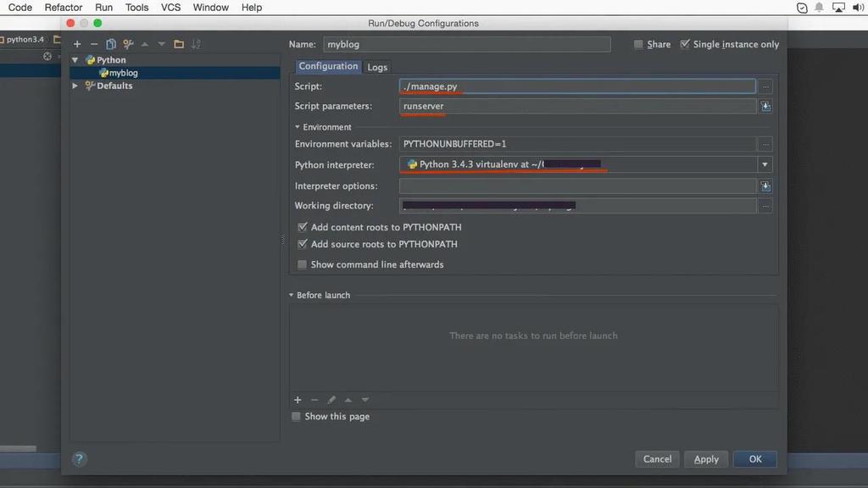
Task: Copy the selected configuration
Action: pyautogui.click(x=110, y=43)
